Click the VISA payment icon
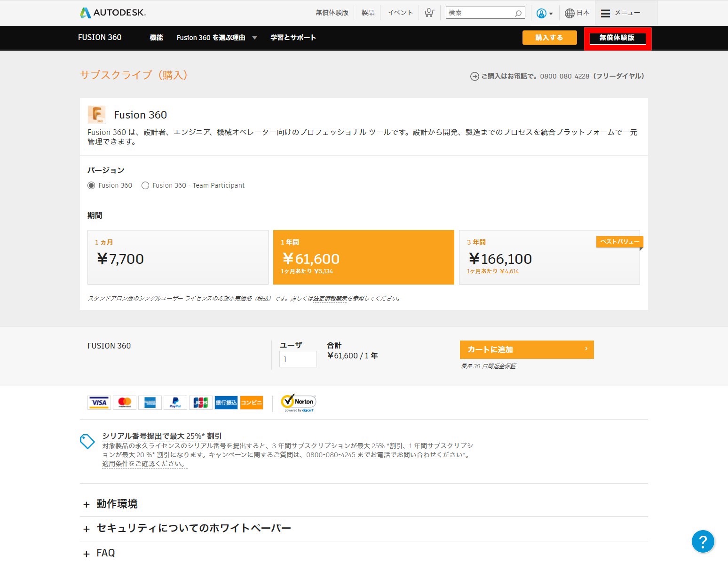 click(x=99, y=403)
